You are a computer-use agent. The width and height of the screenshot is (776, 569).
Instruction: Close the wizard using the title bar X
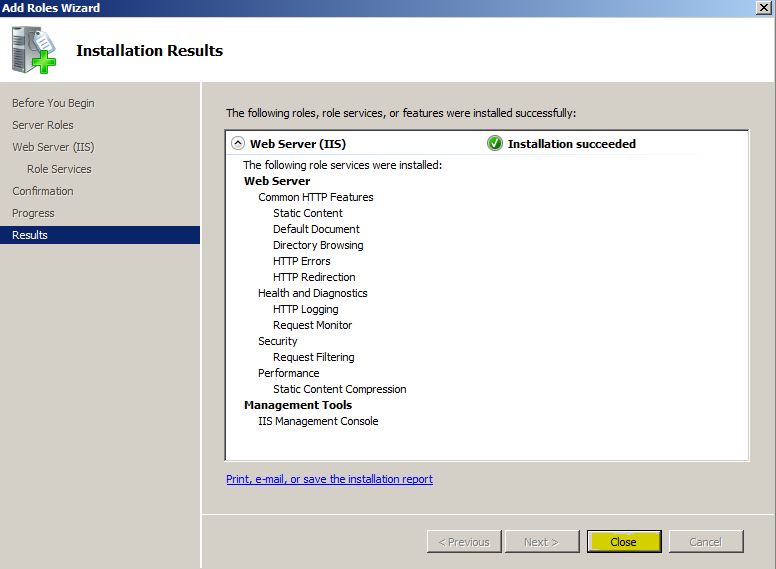765,8
